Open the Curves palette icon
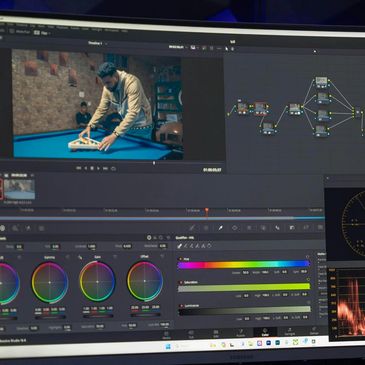 point(192,228)
